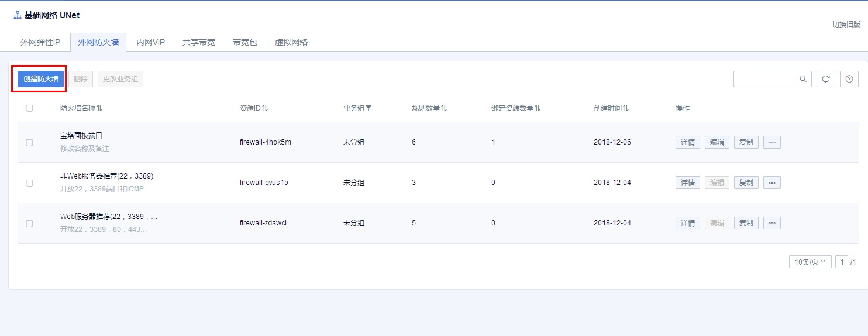Screen dimensions: 868x336
Task: Focus the firewall search input field
Action: 766,79
